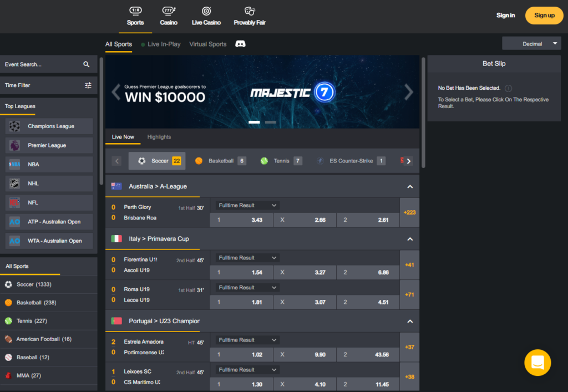Click the ATP Australian Open logo icon
This screenshot has width=568, height=392.
tap(14, 222)
